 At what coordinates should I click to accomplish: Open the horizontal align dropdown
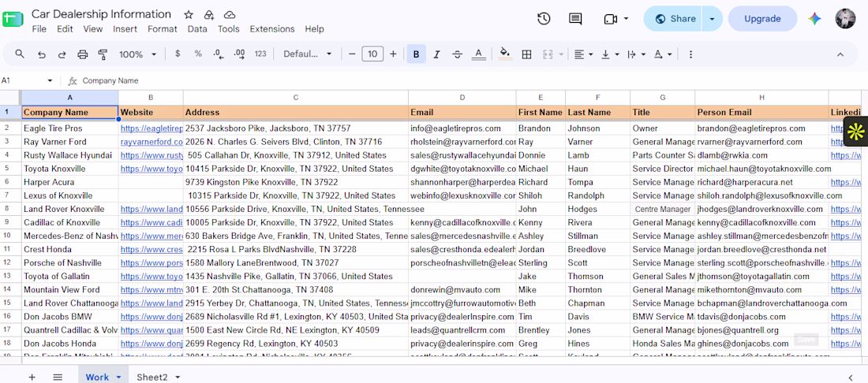(583, 54)
